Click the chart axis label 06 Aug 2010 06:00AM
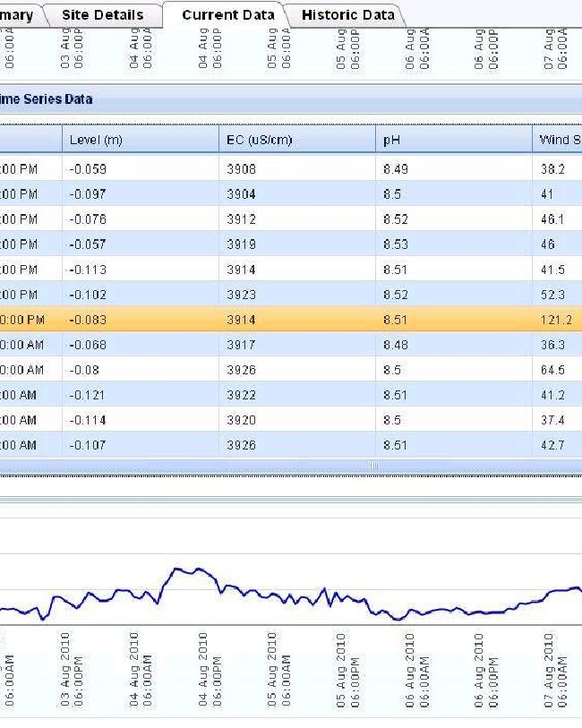This screenshot has width=582, height=728. (416, 670)
